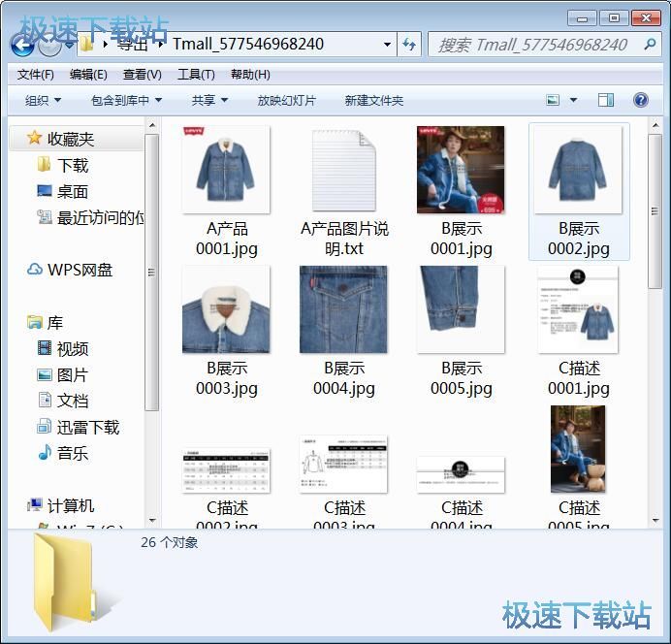Click 新建文件夹 button
The image size is (671, 644).
(x=374, y=101)
